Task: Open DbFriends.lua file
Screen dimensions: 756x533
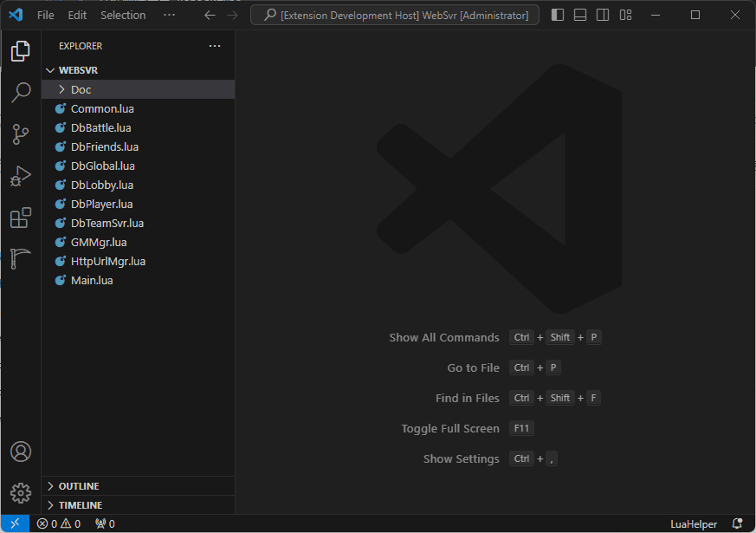Action: pyautogui.click(x=139, y=147)
